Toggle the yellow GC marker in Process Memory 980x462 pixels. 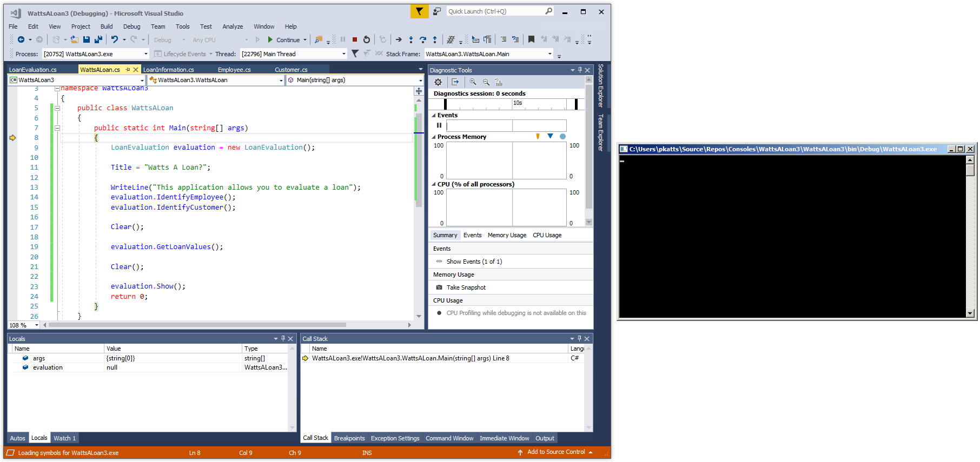click(538, 136)
